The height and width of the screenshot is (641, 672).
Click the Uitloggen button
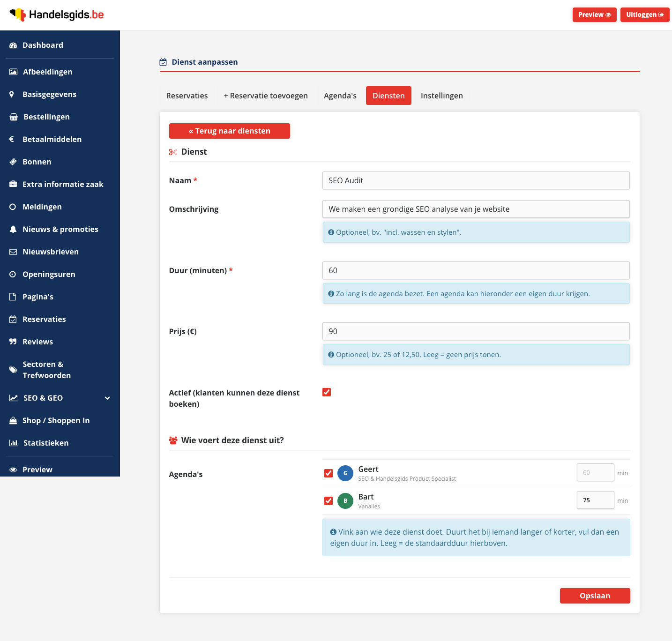645,15
